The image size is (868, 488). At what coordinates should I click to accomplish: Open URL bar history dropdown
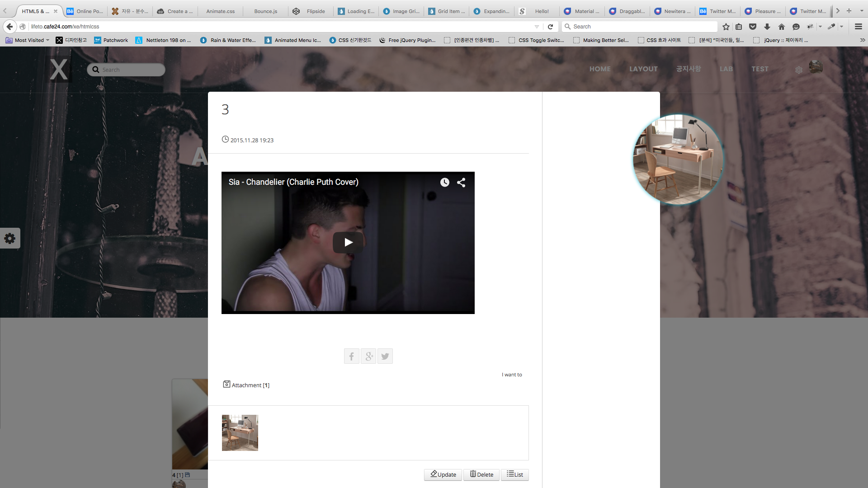[x=537, y=27]
